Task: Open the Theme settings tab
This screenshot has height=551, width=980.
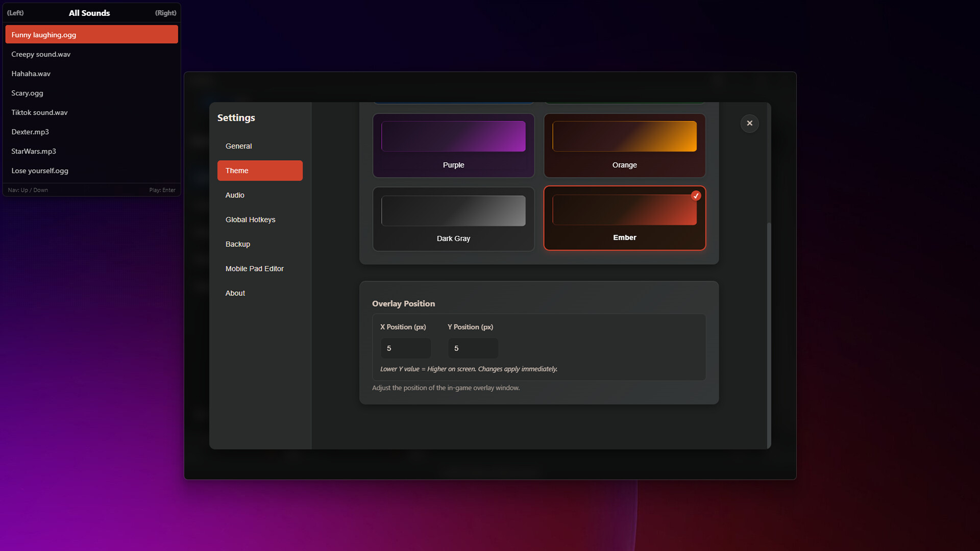Action: coord(260,170)
